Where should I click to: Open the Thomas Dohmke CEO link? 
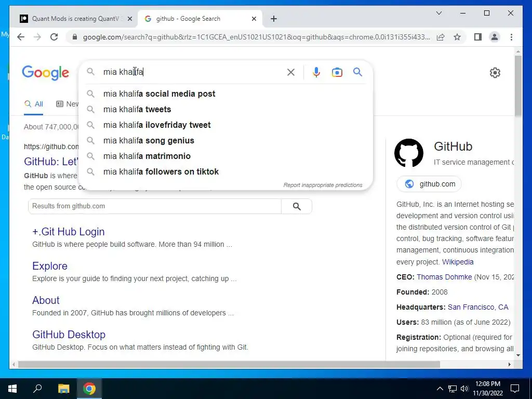[x=444, y=277]
